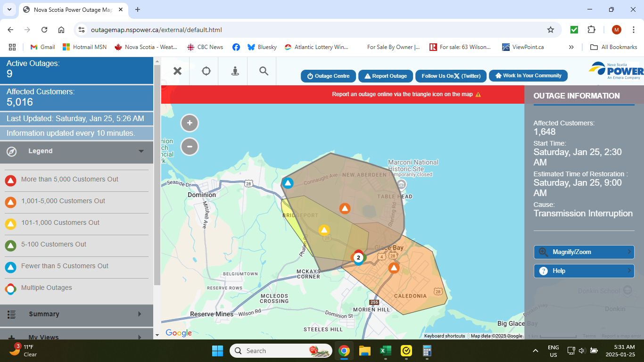Zoom in with the plus map button
Viewport: 644px width, 362px height.
[190, 123]
